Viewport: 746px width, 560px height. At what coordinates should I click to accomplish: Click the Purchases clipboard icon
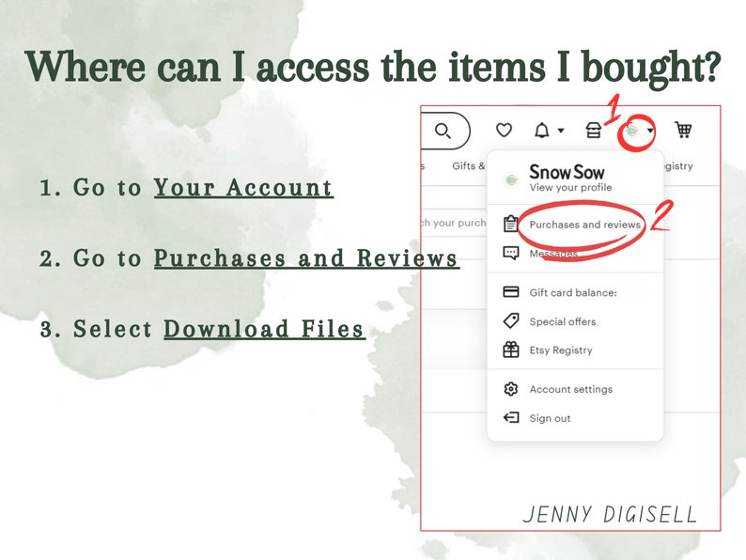click(x=511, y=224)
